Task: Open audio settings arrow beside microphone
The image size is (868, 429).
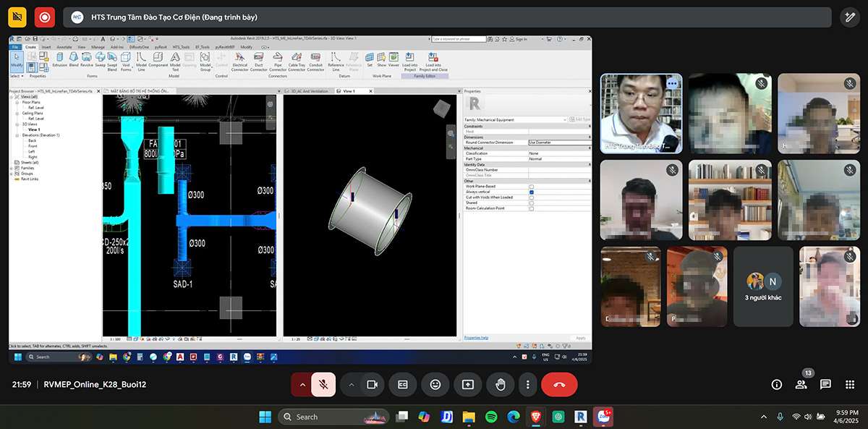Action: [x=301, y=385]
